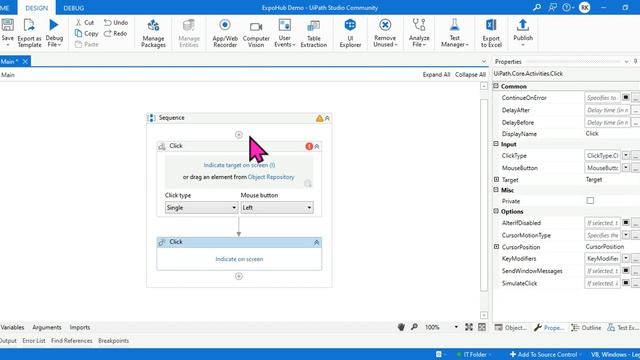
Task: Launch the App/Web Recorder
Action: [x=225, y=33]
